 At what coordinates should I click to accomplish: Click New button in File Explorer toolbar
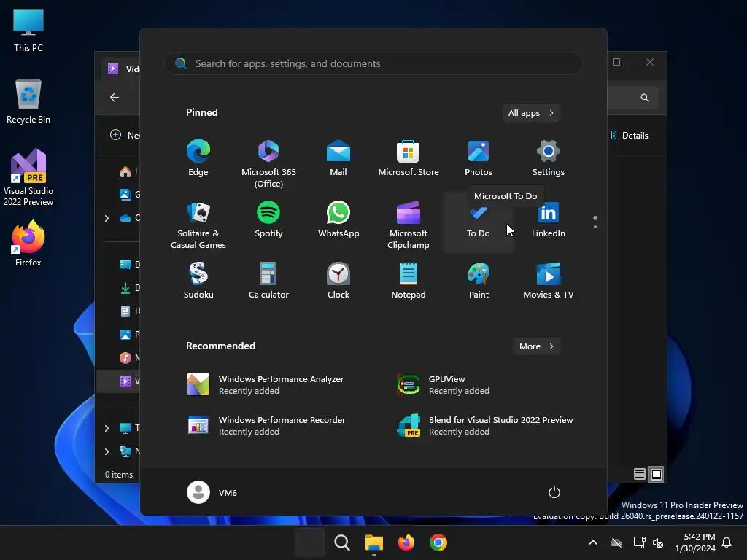(x=125, y=135)
